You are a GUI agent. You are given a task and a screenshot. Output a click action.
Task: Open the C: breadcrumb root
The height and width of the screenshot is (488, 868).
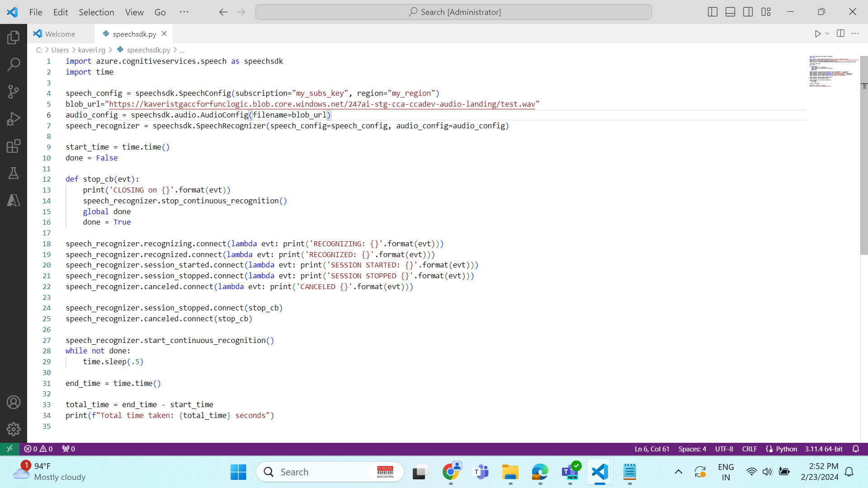(x=39, y=50)
